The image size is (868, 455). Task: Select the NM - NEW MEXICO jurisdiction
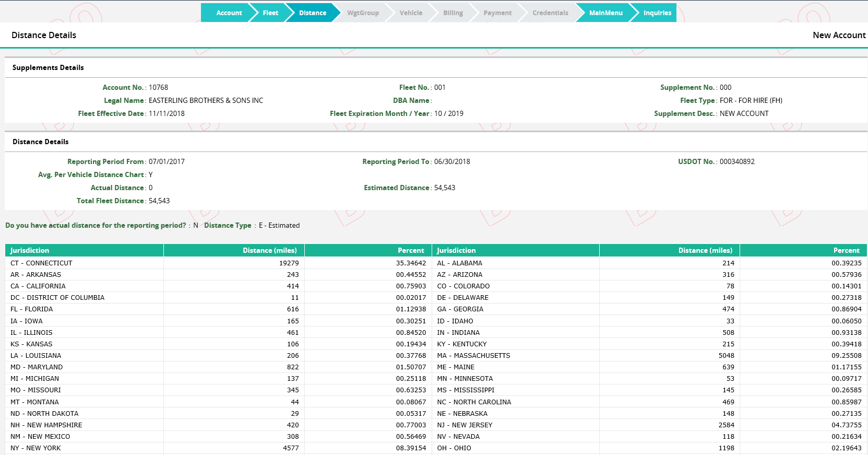[x=40, y=436]
